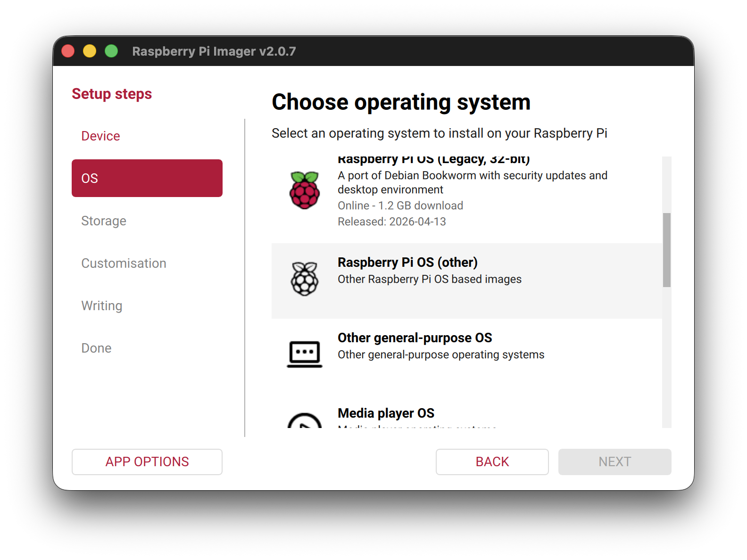Image resolution: width=747 pixels, height=560 pixels.
Task: Click the OS list scrollbar thumb
Action: 667,250
